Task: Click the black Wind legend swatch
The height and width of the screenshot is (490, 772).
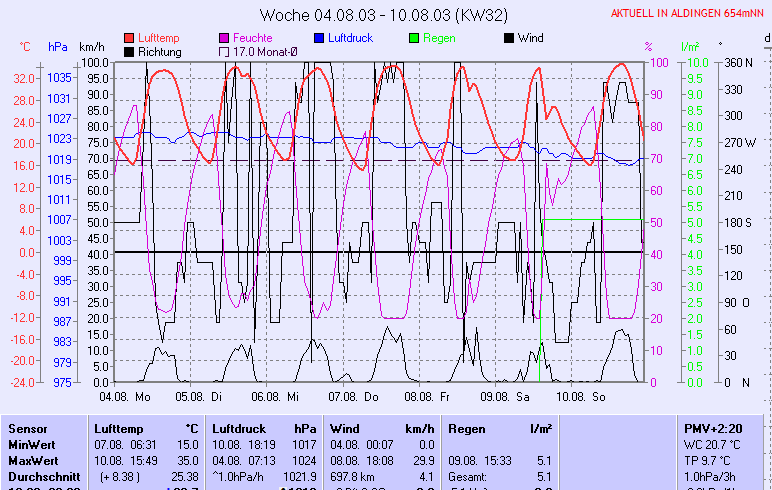Action: click(509, 38)
